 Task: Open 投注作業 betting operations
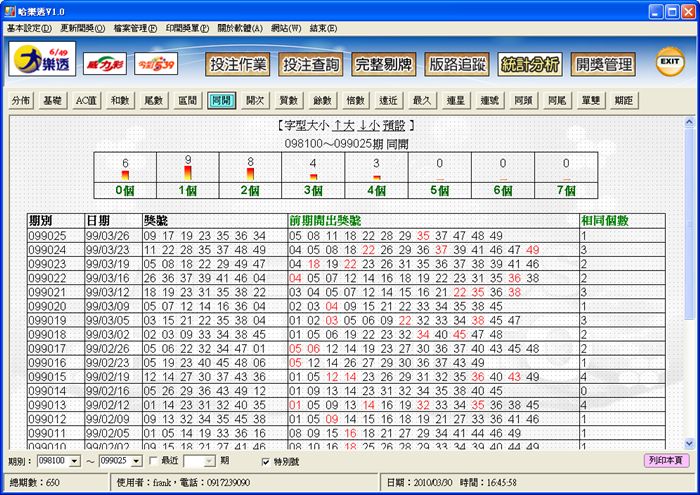click(238, 64)
